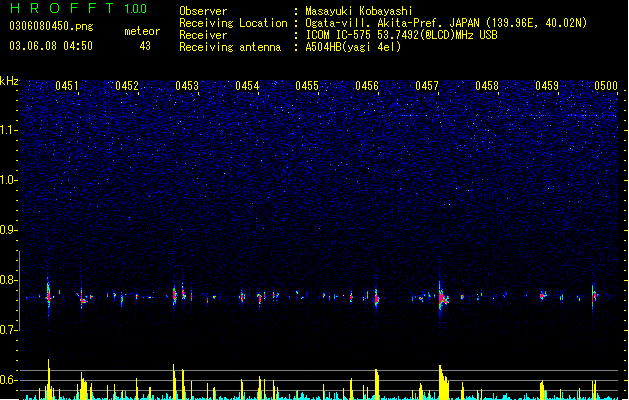
Task: Click the 0458 time marker
Action: click(487, 86)
